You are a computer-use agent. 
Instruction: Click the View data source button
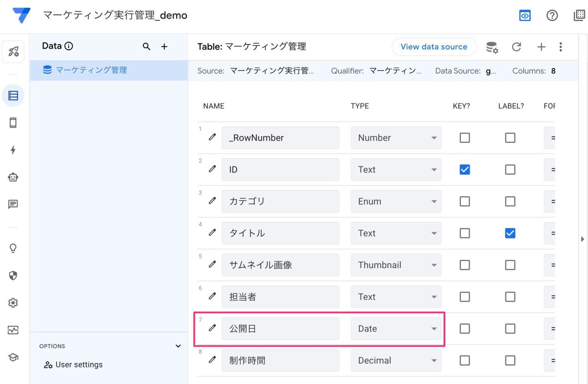(434, 47)
